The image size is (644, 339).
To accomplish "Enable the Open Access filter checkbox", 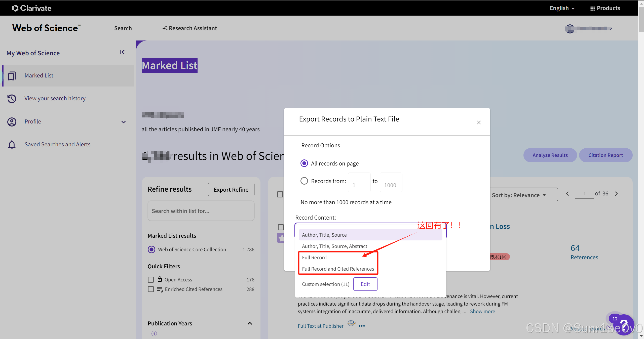I will [x=151, y=280].
